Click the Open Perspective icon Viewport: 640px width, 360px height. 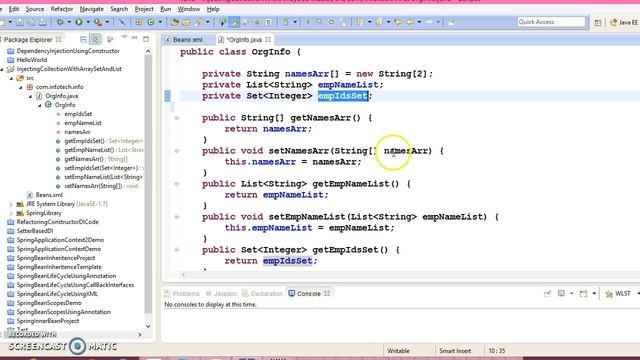coord(598,22)
